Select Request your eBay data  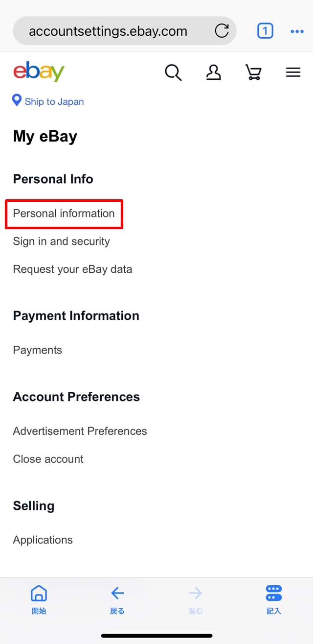[x=72, y=269]
